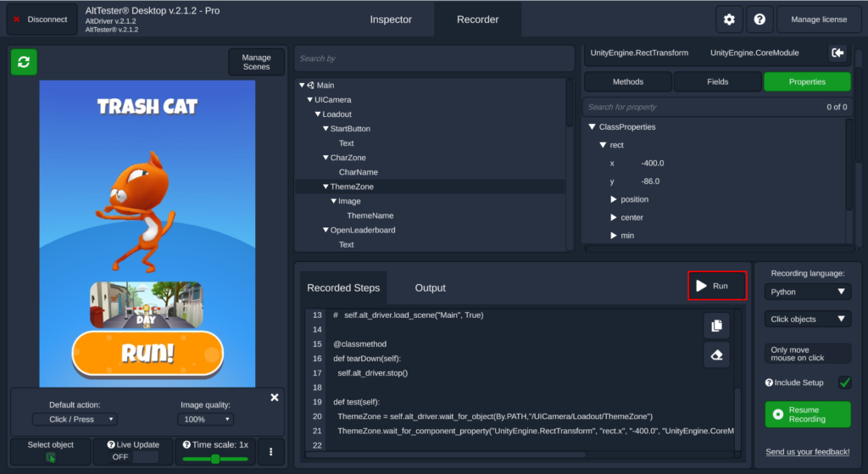868x474 pixels.
Task: Toggle the Include Setup checkbox
Action: click(x=844, y=382)
